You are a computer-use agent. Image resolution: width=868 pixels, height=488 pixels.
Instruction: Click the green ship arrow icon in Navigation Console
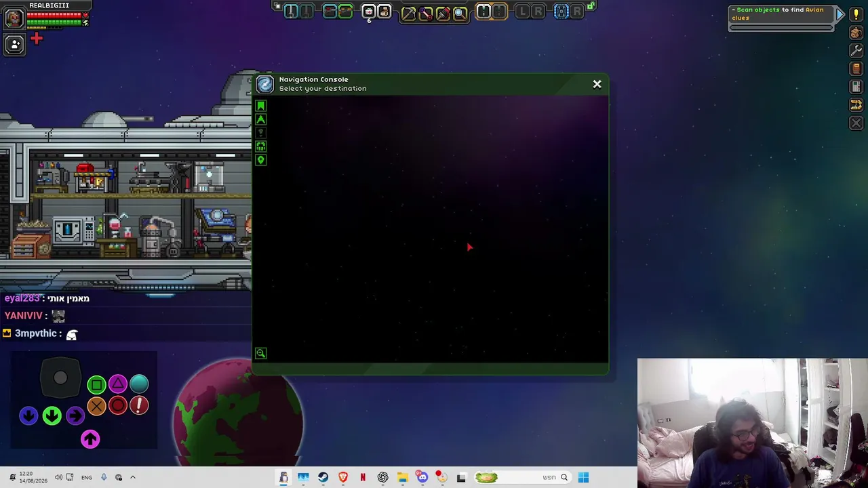coord(260,119)
